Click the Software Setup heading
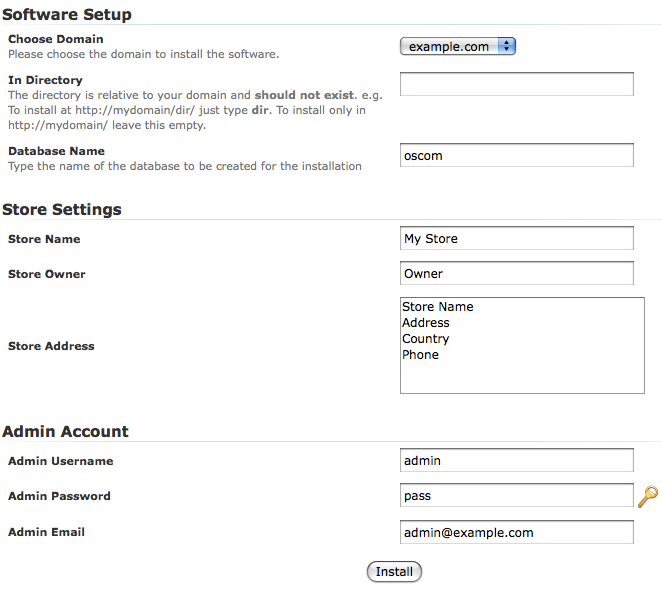The height and width of the screenshot is (598, 662). coord(67,14)
